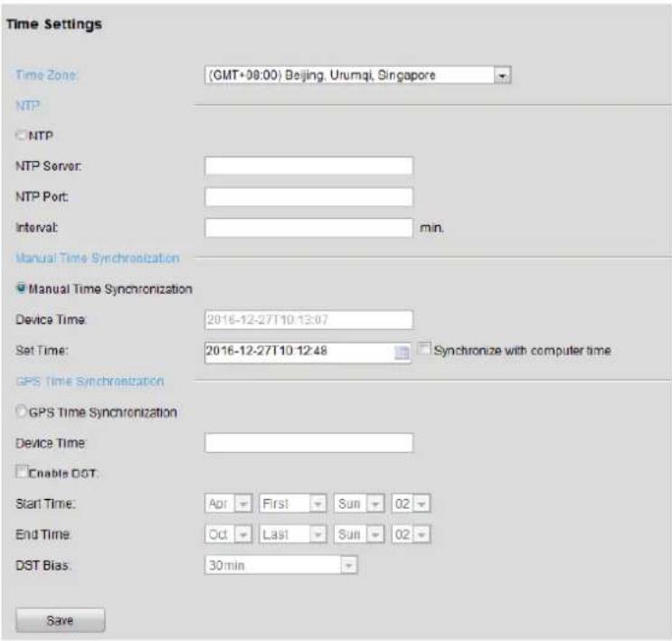This screenshot has height=641, width=672.
Task: Click the GPS section Device Time field
Action: tap(308, 443)
